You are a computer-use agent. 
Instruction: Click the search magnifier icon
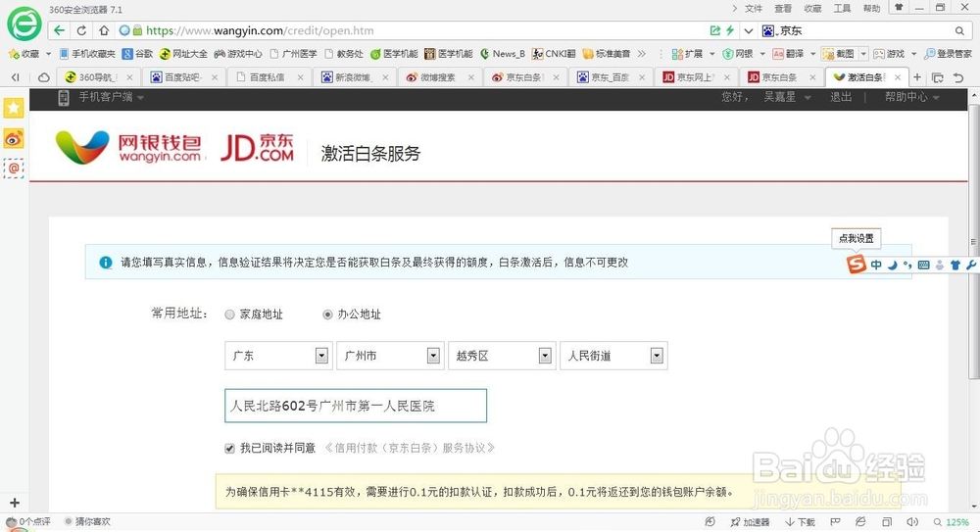pyautogui.click(x=959, y=30)
